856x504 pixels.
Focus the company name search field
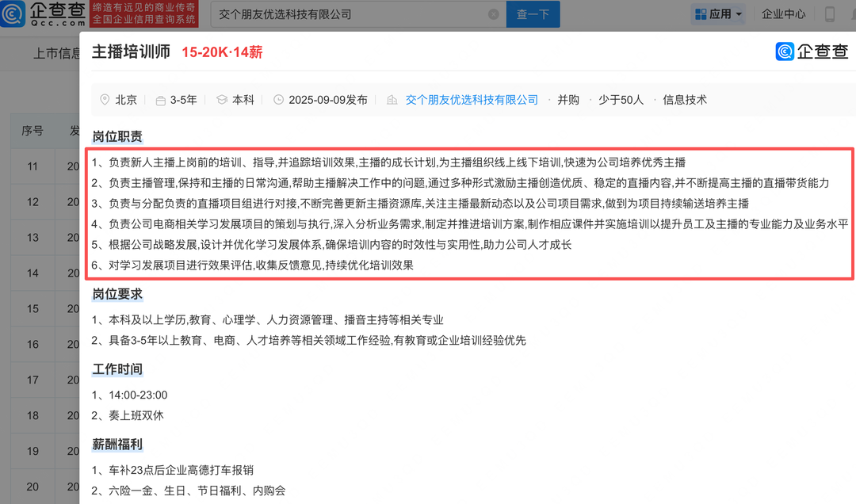(x=349, y=14)
